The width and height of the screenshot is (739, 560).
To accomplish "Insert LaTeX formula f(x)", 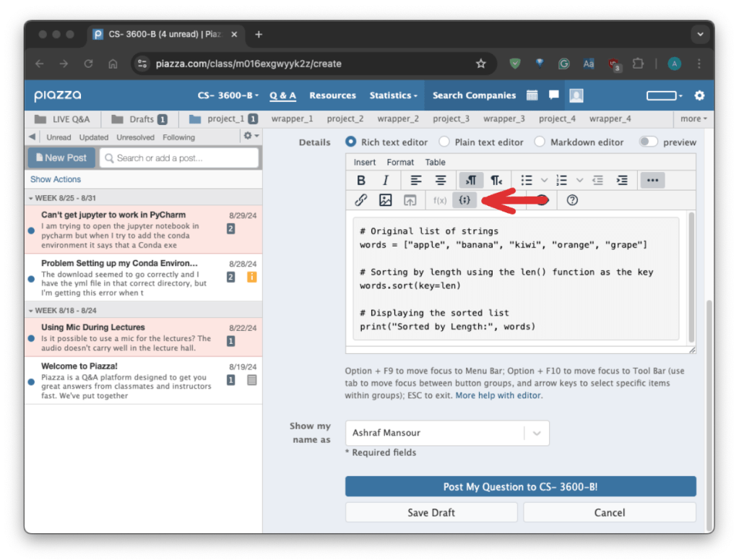I will 440,200.
